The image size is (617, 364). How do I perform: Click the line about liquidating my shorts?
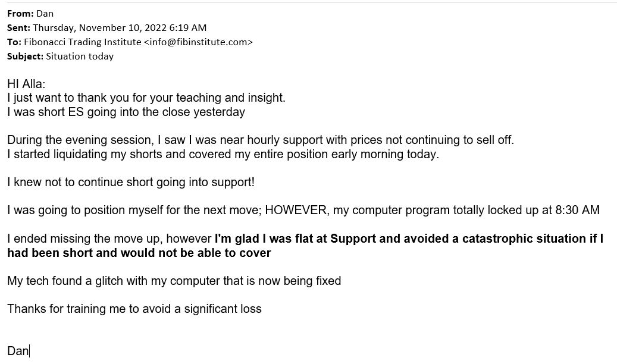coord(223,154)
